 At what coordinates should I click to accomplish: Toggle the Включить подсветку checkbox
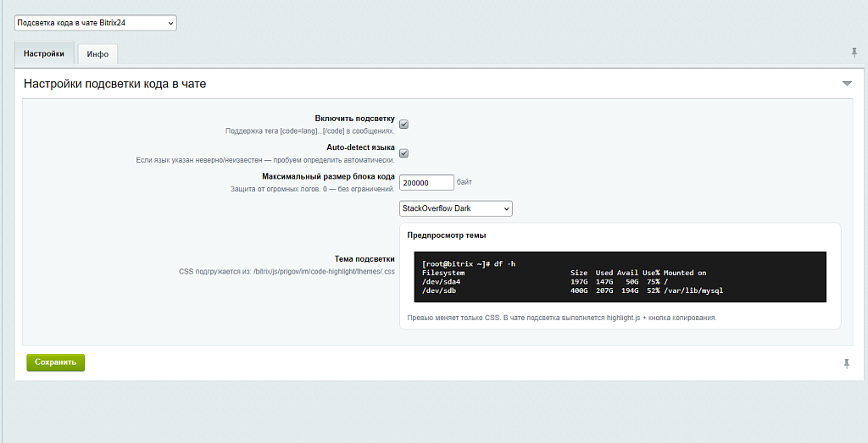click(x=404, y=125)
